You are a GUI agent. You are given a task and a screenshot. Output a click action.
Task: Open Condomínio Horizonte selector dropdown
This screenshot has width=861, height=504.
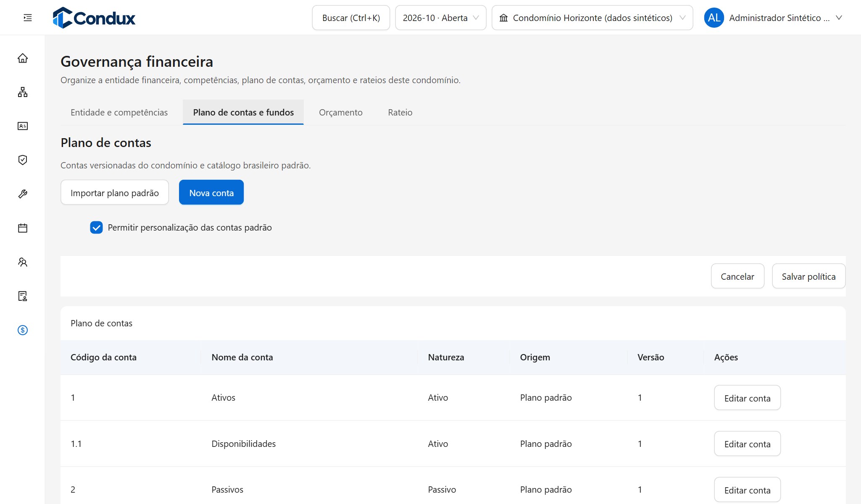592,18
